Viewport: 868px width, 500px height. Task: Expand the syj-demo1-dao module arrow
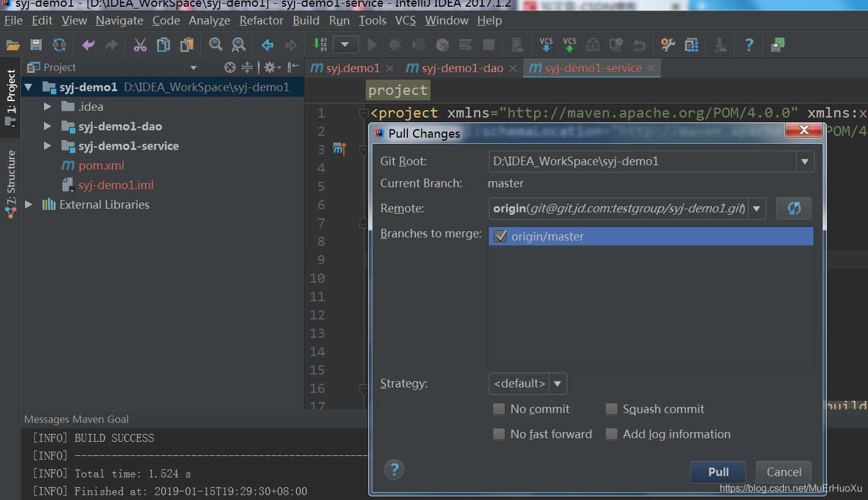48,127
